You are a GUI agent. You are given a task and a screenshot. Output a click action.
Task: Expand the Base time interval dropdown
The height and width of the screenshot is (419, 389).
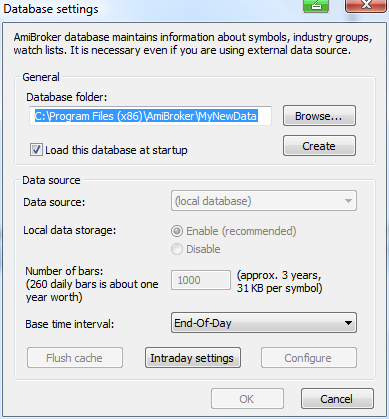coord(264,323)
